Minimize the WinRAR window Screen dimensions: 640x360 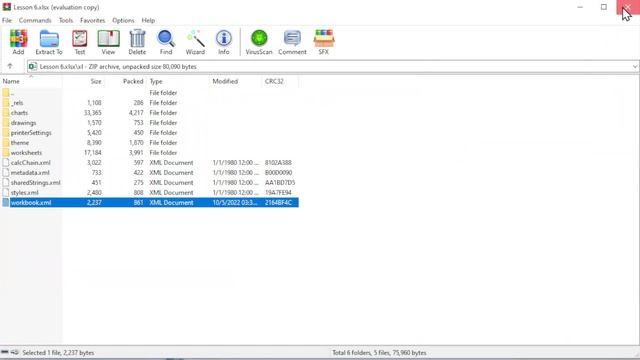click(x=580, y=7)
